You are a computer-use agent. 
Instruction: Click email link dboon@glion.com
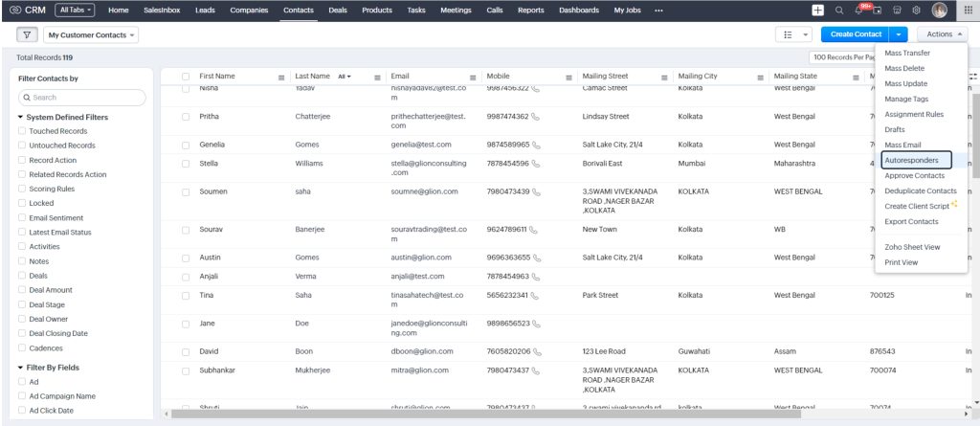tap(422, 351)
